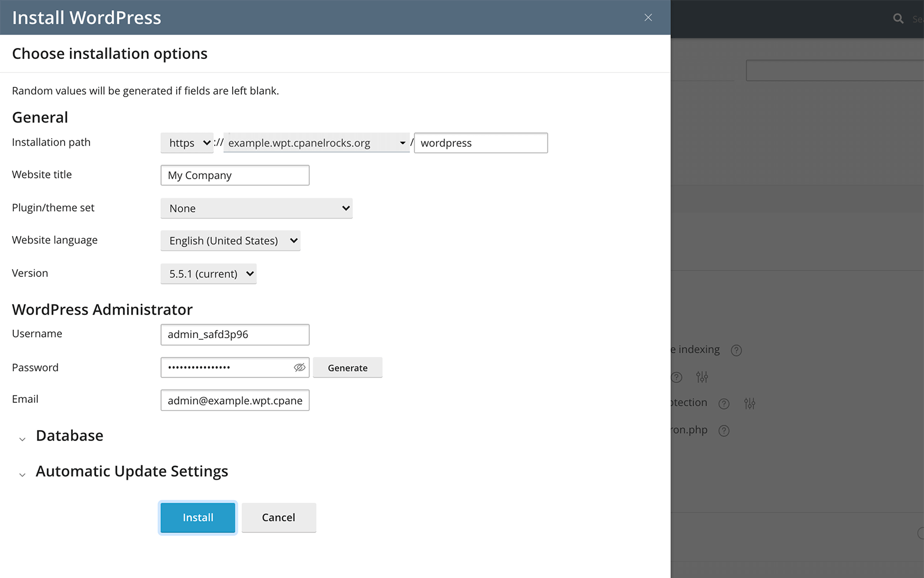The image size is (924, 578).
Task: Open the https protocol dropdown
Action: [187, 143]
